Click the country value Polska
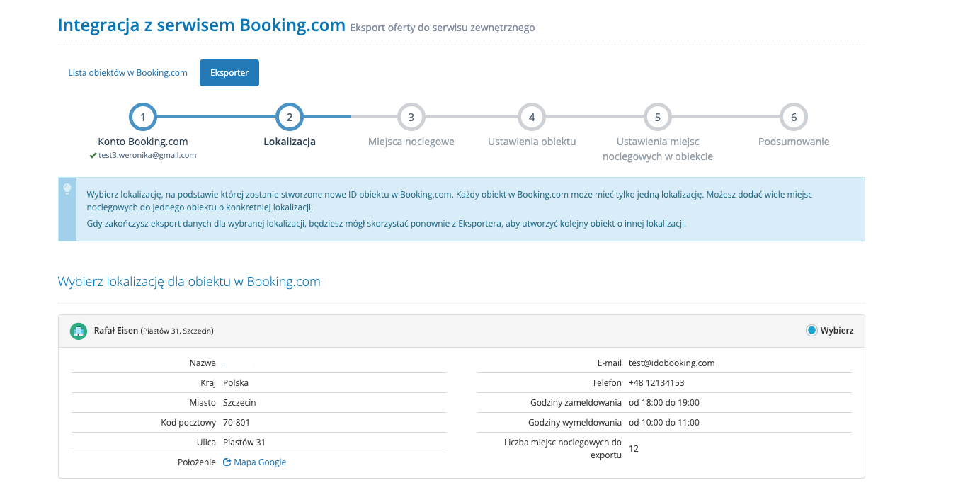This screenshot has height=490, width=980. pyautogui.click(x=236, y=383)
